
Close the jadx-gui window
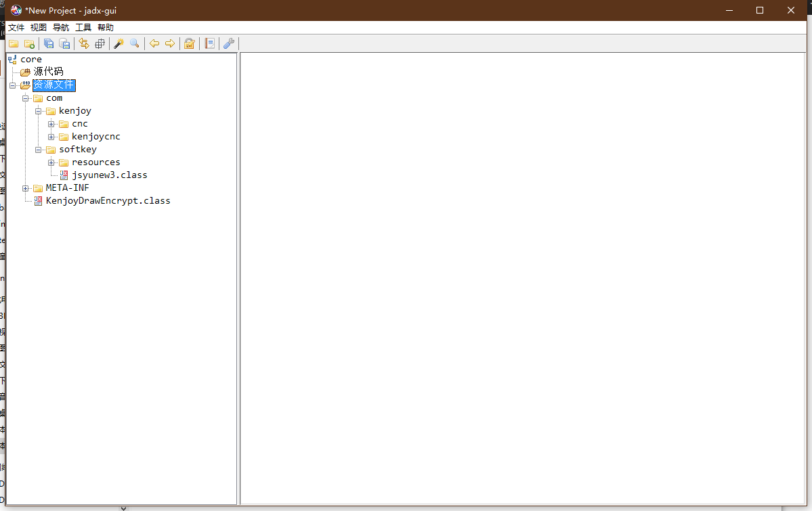(791, 10)
